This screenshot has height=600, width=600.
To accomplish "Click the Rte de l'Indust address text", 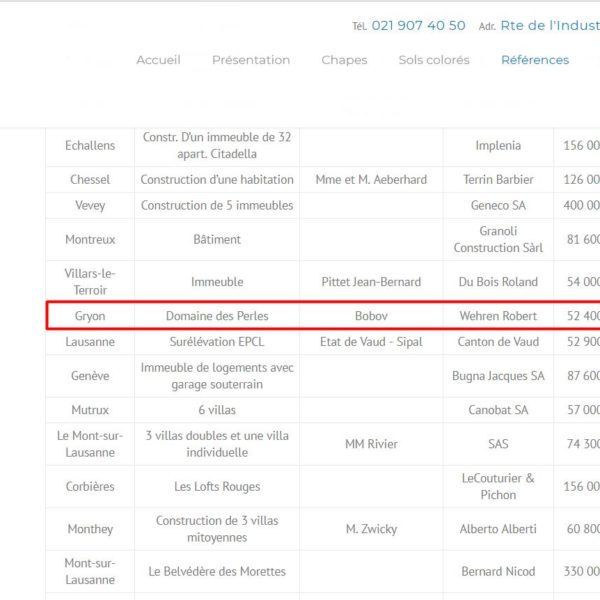I will [x=549, y=26].
